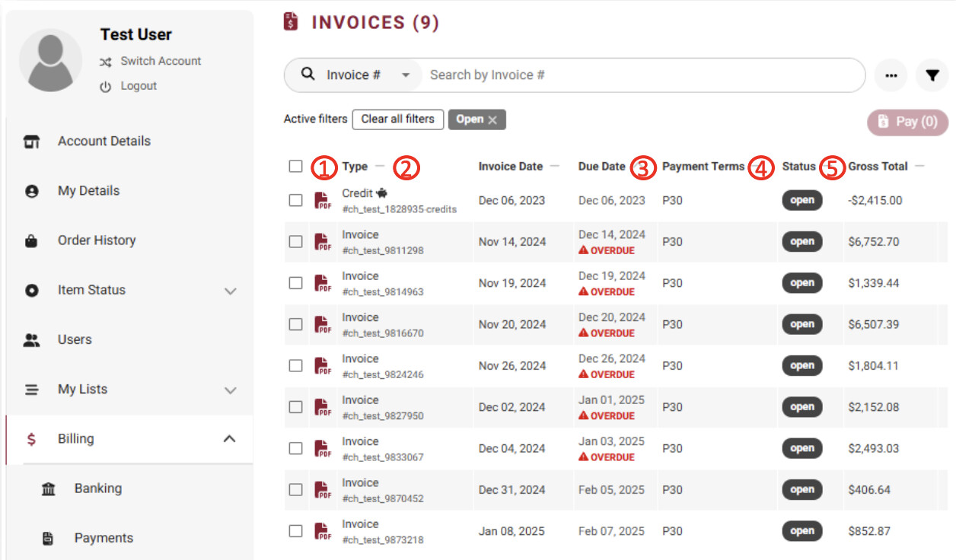Click the user avatar picture
Screen dimensions: 956x560
(52, 61)
